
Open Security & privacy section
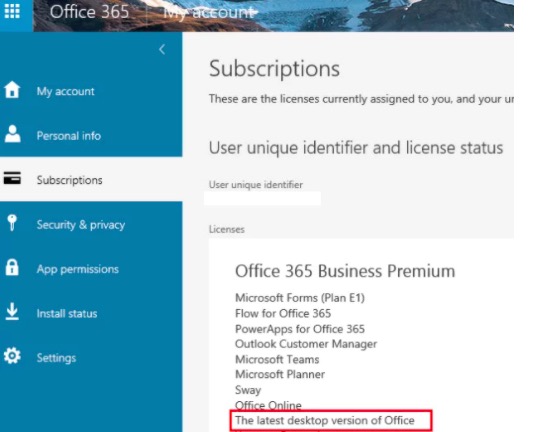pos(81,225)
